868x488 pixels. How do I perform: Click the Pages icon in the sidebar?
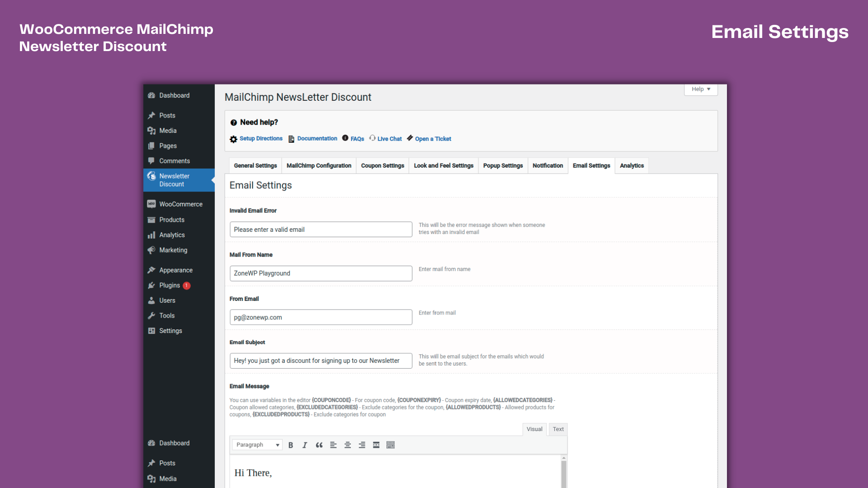pos(151,146)
